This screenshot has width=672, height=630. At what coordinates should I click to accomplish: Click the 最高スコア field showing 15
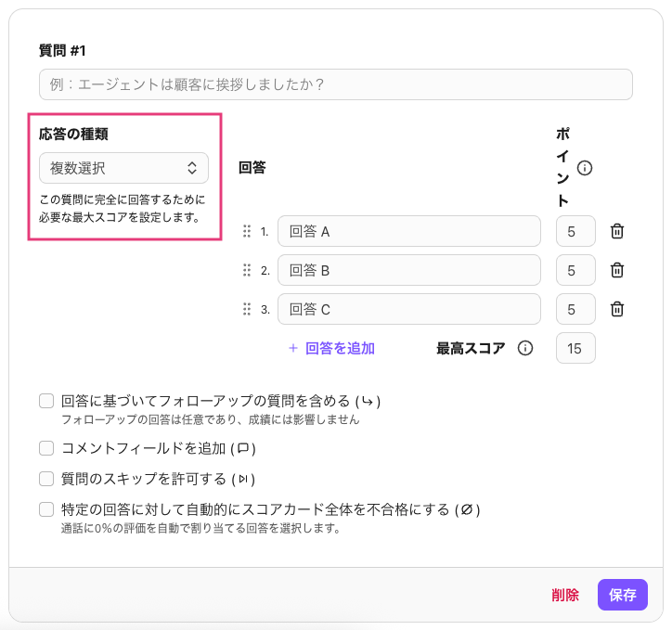(575, 348)
